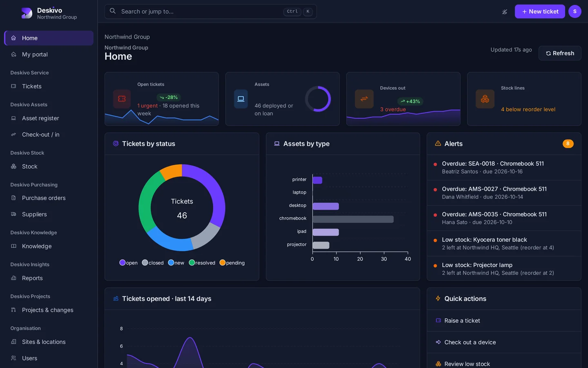
Task: Click the Check-out / in arrows icon
Action: (x=13, y=135)
